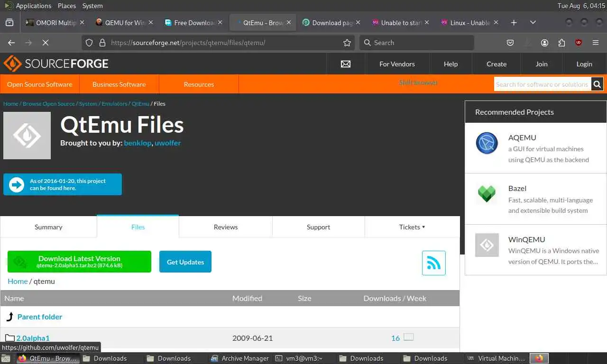Click the padlock site security icon

click(102, 43)
